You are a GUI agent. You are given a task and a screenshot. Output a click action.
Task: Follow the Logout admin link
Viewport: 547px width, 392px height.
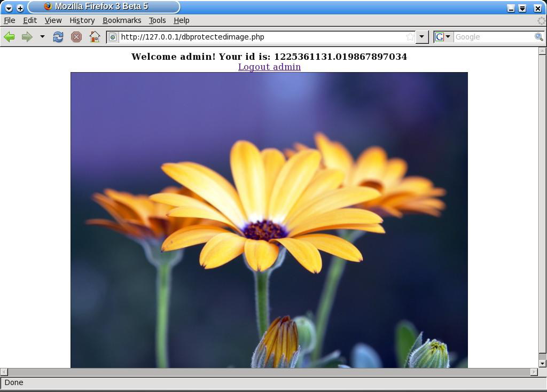[x=269, y=67]
